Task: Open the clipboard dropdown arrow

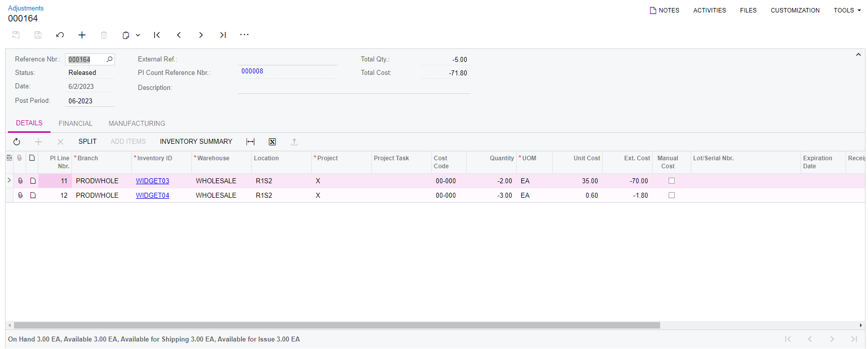Action: [x=138, y=35]
